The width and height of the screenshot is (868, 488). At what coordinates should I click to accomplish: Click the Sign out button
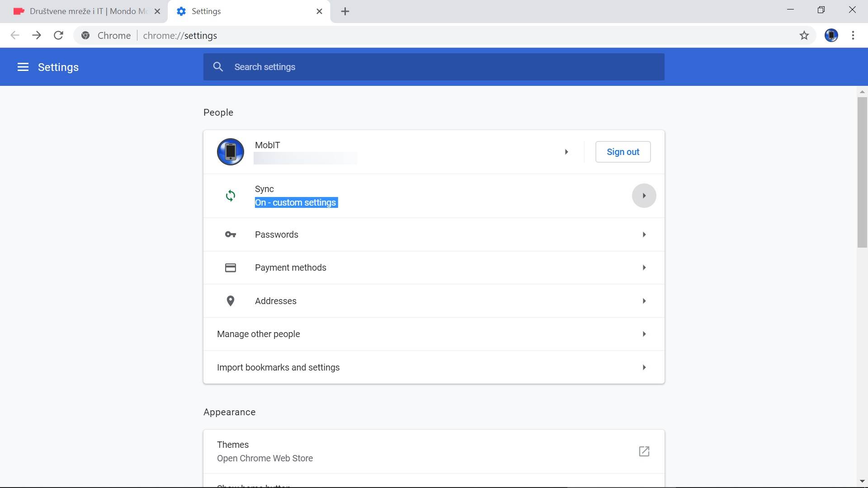623,152
